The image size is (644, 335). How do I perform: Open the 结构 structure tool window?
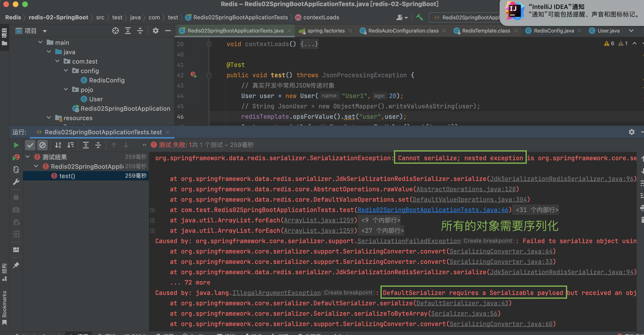4,272
